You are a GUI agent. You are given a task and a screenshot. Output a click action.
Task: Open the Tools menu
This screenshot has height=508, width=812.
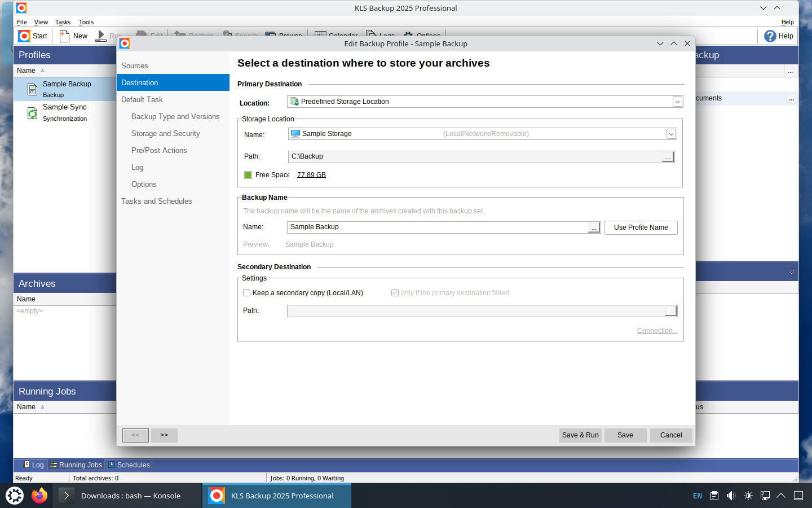click(x=86, y=22)
